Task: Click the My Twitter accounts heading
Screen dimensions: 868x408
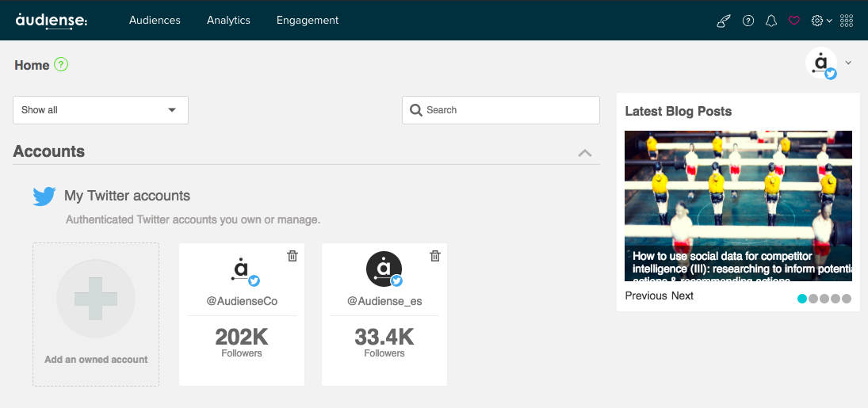Action: 128,196
